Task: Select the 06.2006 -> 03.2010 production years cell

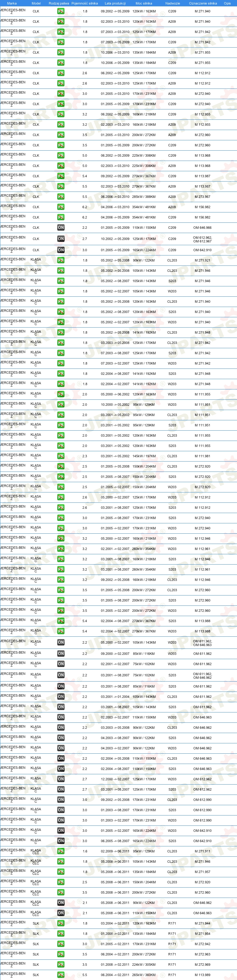Action: 115,197
